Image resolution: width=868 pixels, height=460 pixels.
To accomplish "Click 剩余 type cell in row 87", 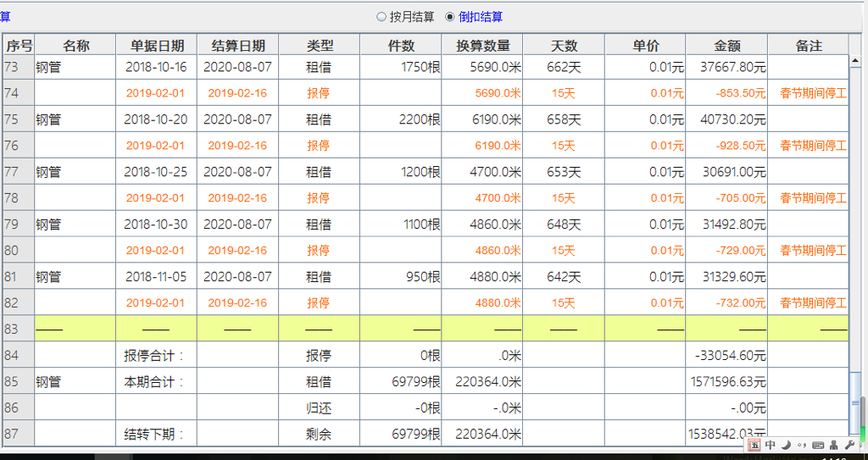I will tap(320, 434).
